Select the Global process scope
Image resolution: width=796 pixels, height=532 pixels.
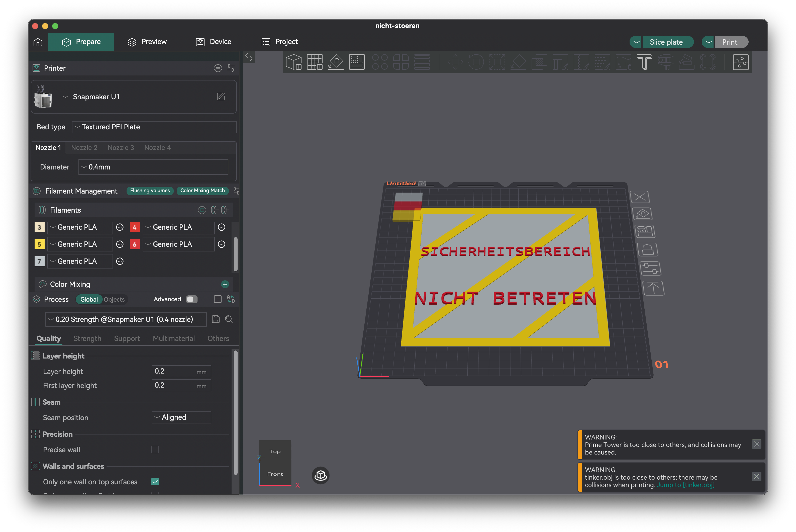pos(89,300)
